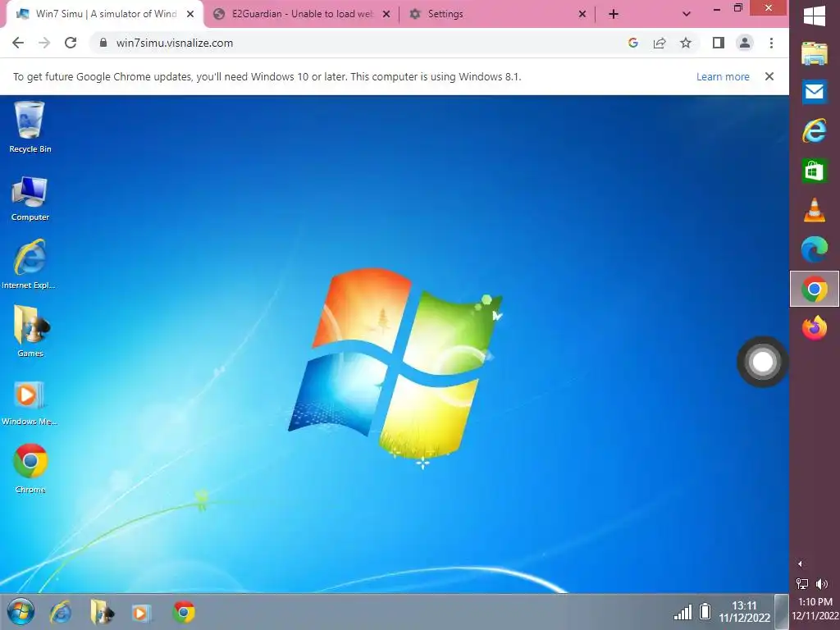Click the Google icon in address bar
Image resolution: width=840 pixels, height=630 pixels.
pos(632,43)
